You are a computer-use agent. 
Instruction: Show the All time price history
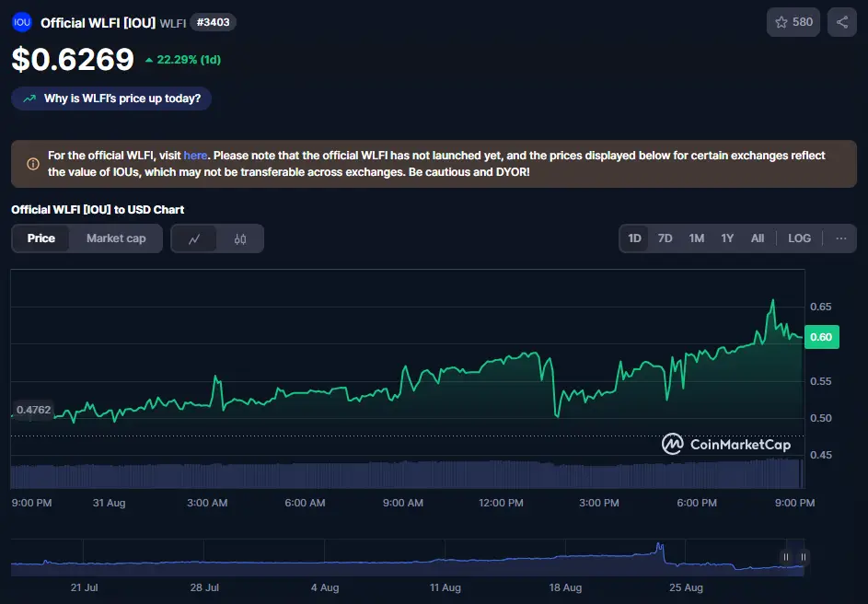click(x=757, y=238)
